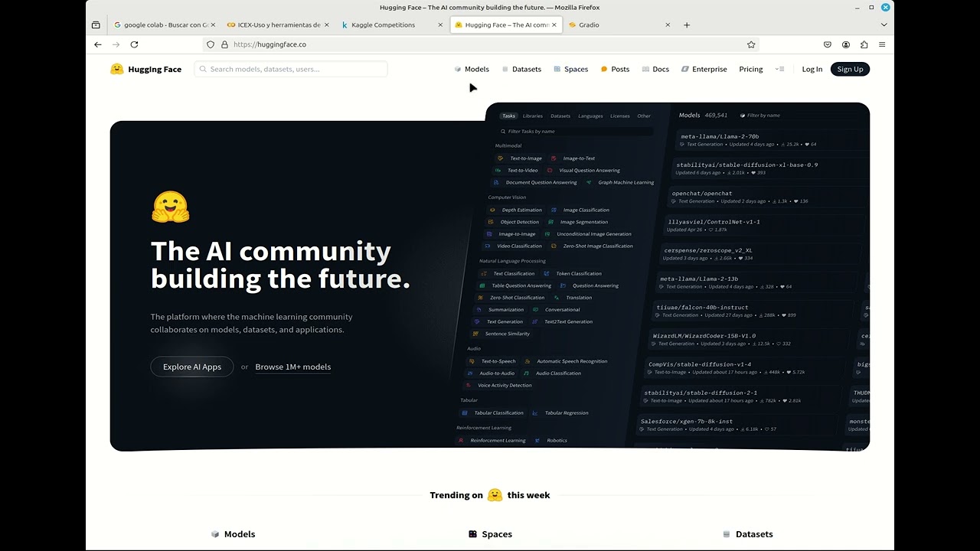
Task: Click Text-to-Image task in hero preview
Action: [526, 158]
